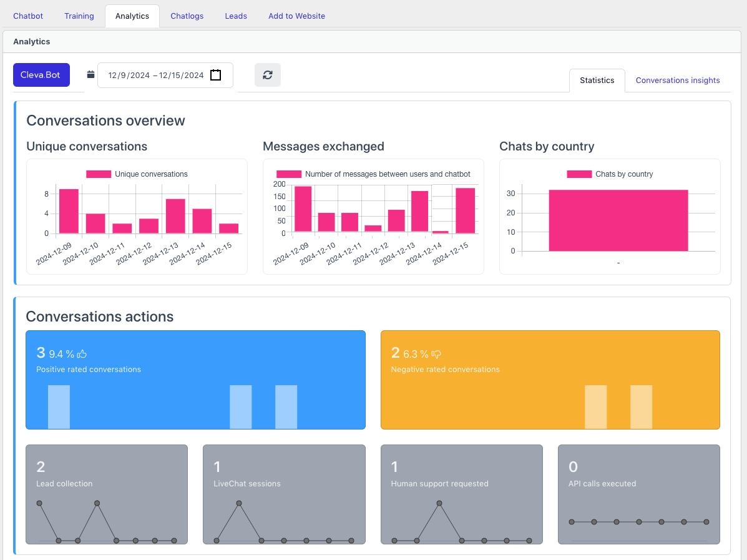The image size is (747, 560).
Task: Toggle the Unique conversations legend swatch
Action: click(x=99, y=174)
